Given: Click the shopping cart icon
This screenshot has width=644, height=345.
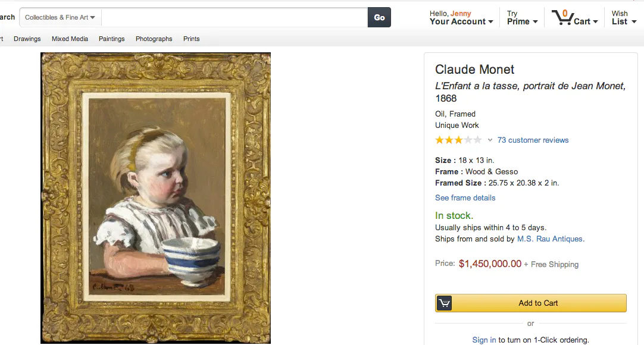Looking at the screenshot, I should (562, 17).
